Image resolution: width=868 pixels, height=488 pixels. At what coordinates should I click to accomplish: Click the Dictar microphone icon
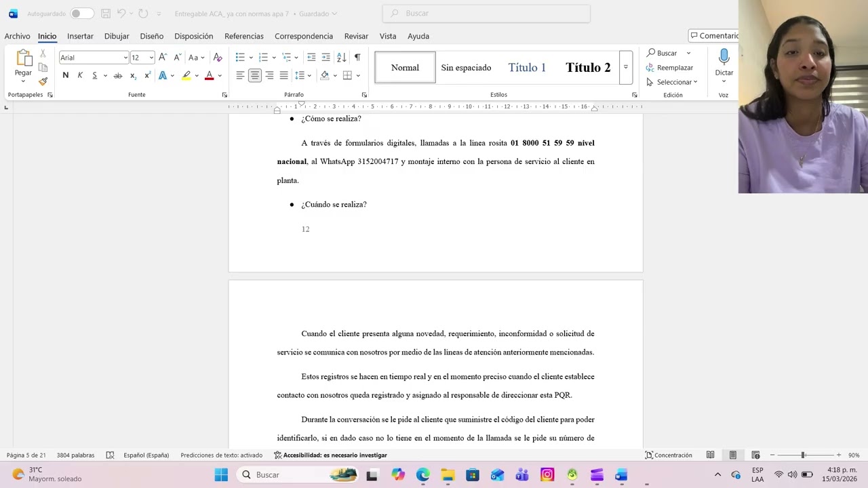(x=724, y=58)
